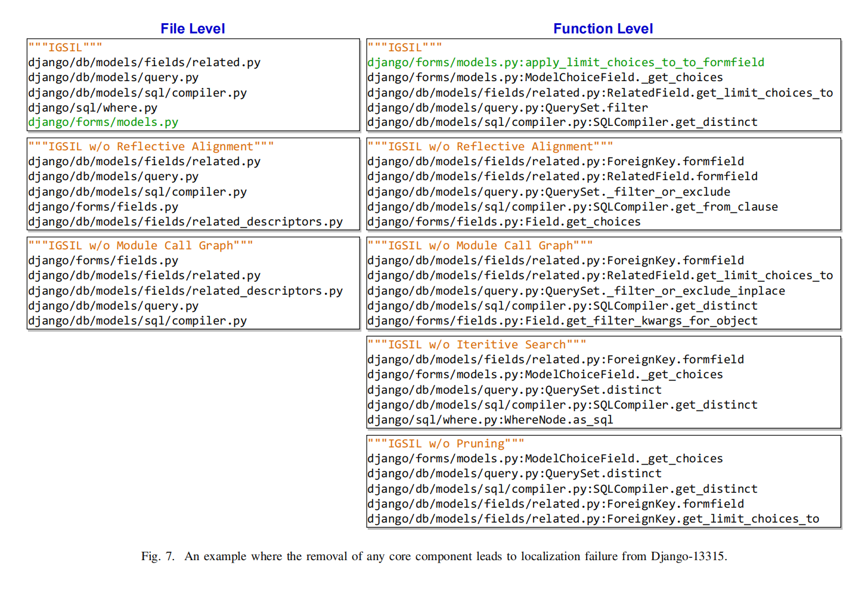
Task: Click RelatedField.get_limit_choices_to in function-level IGSIL box
Action: point(600,93)
